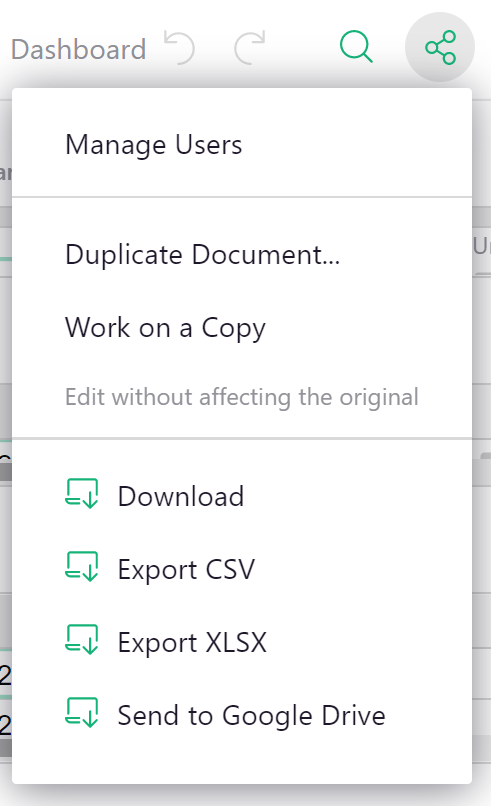The image size is (491, 806).
Task: Click the icon beside Send to Google Drive
Action: pos(82,712)
